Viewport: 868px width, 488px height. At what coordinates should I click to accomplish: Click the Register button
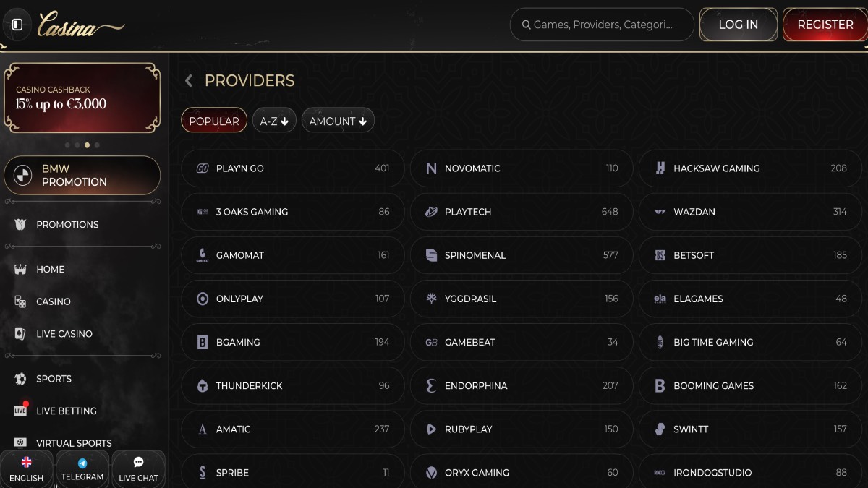pyautogui.click(x=825, y=25)
